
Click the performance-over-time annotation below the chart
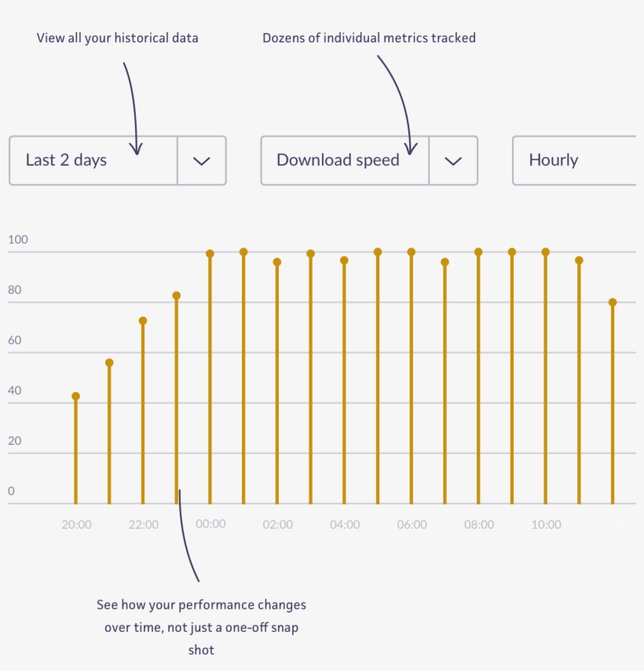pos(201,627)
